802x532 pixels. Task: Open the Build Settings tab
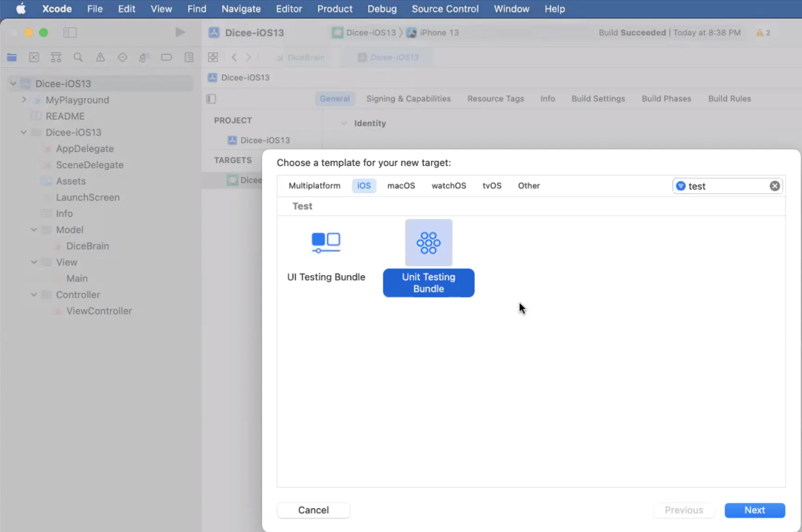click(598, 99)
